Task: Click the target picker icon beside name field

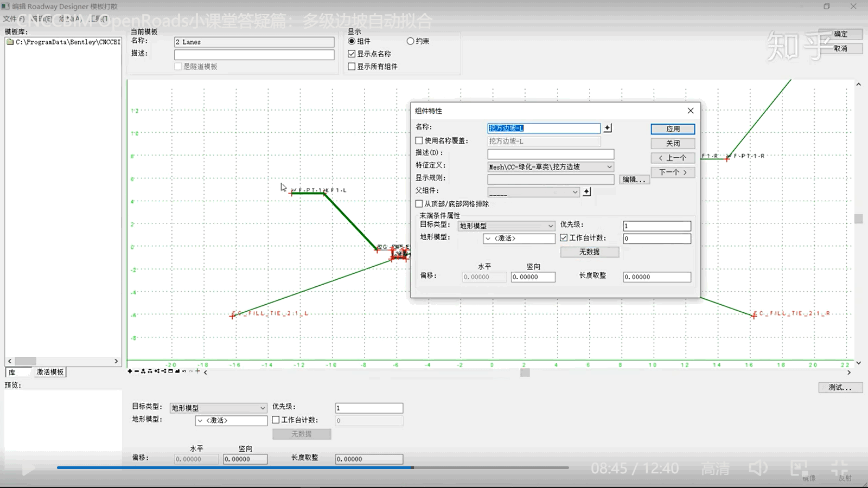Action: (x=608, y=128)
